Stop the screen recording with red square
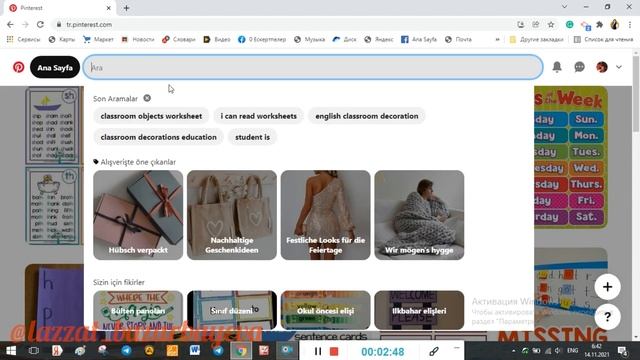This screenshot has width=640, height=360. point(334,351)
